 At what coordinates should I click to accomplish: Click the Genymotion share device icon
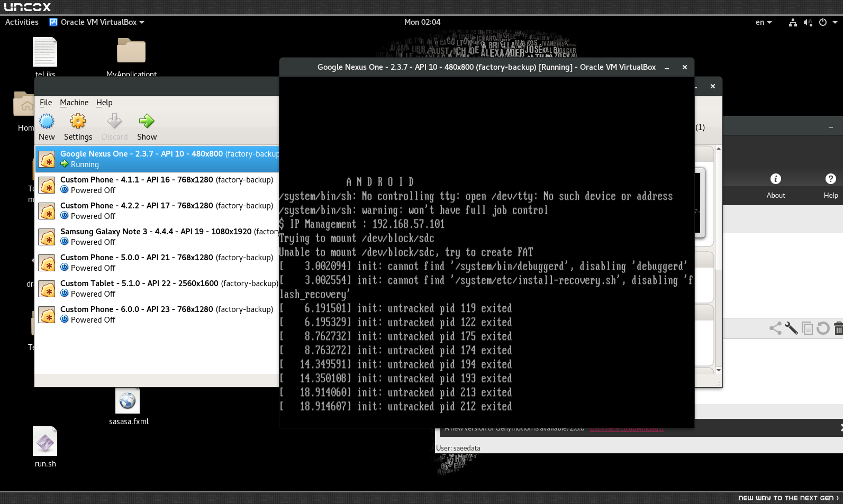click(775, 328)
